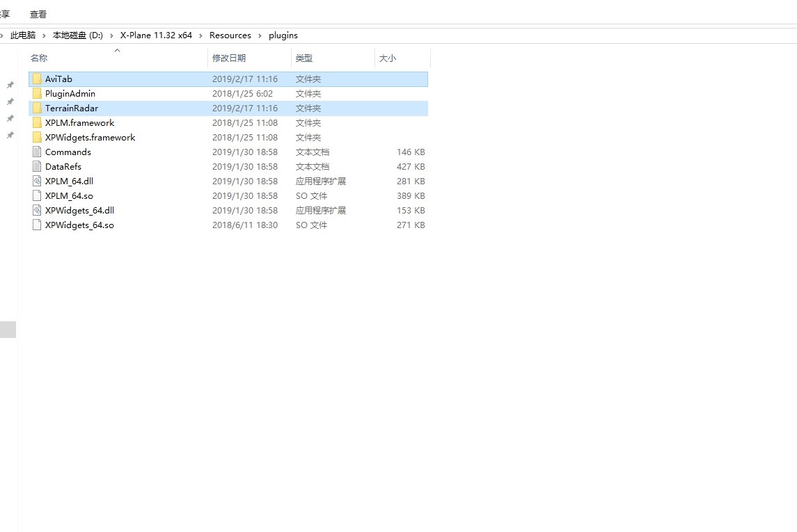Select the AviTab folder name
The width and height of the screenshot is (797, 532).
pyautogui.click(x=58, y=79)
